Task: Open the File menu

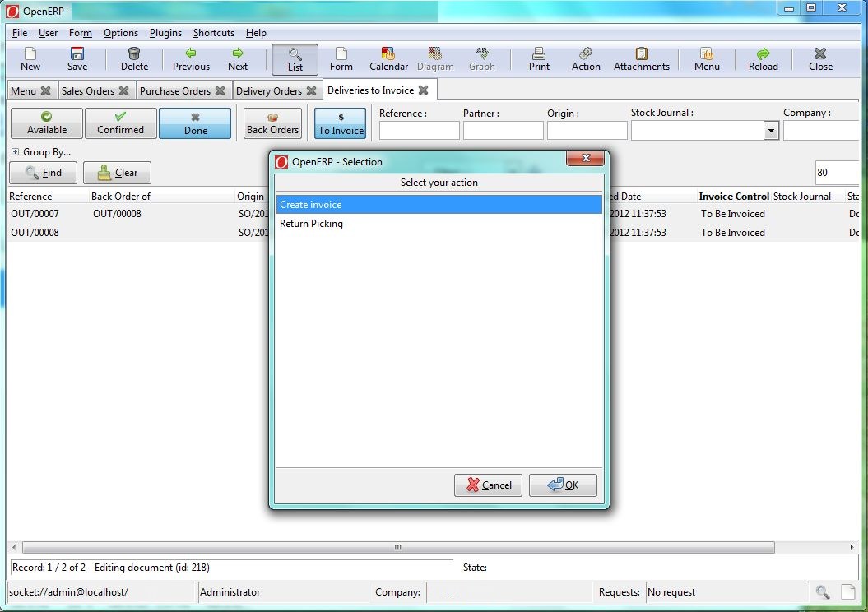Action: click(20, 33)
